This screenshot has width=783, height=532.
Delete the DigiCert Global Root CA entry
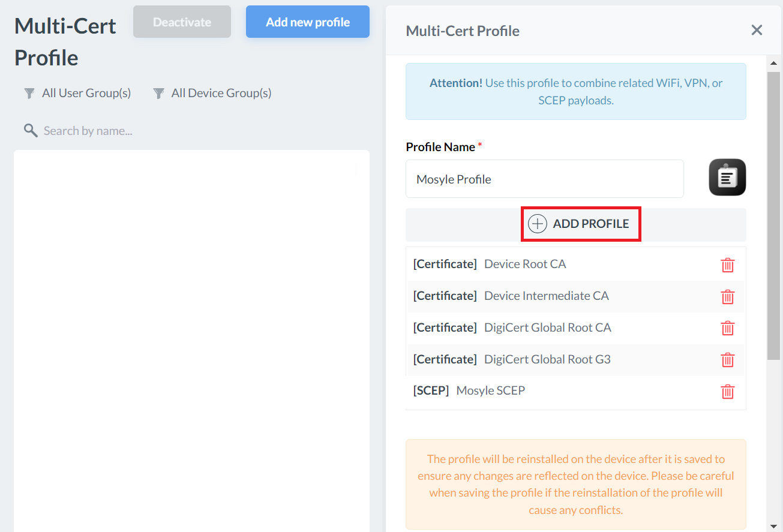point(727,328)
